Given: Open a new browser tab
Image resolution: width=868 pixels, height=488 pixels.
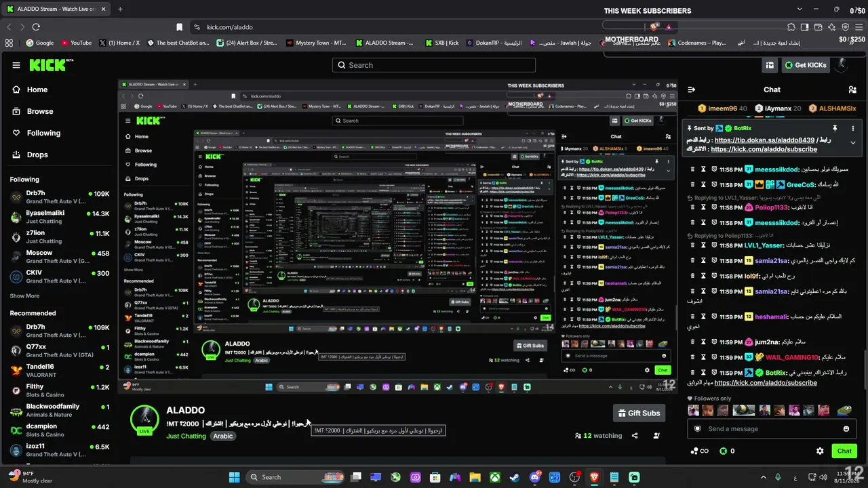Looking at the screenshot, I should tap(120, 9).
